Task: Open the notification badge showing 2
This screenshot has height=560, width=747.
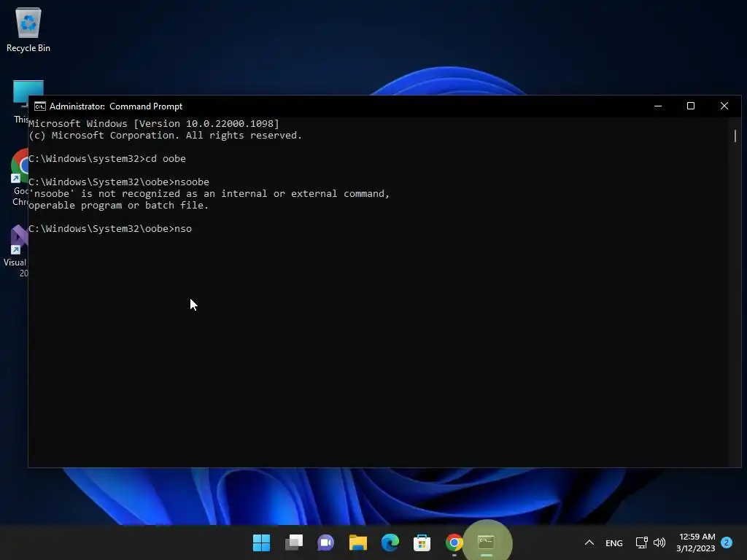Action: tap(727, 542)
